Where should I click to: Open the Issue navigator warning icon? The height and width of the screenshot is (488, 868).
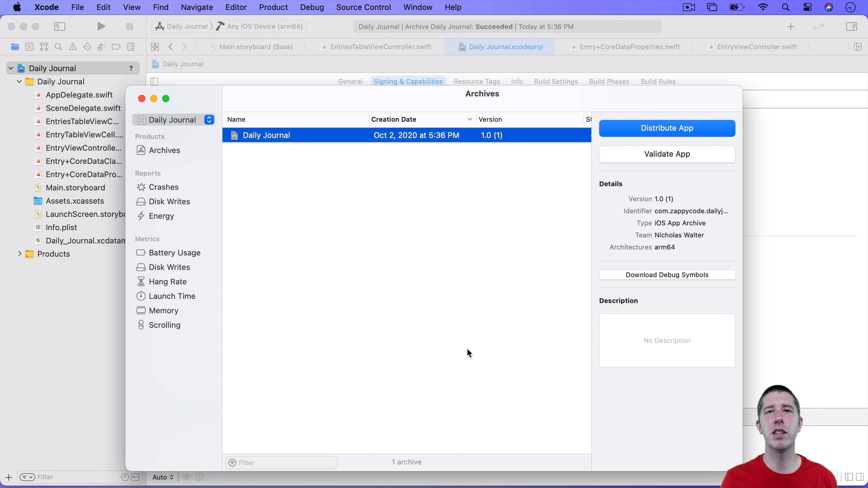73,47
